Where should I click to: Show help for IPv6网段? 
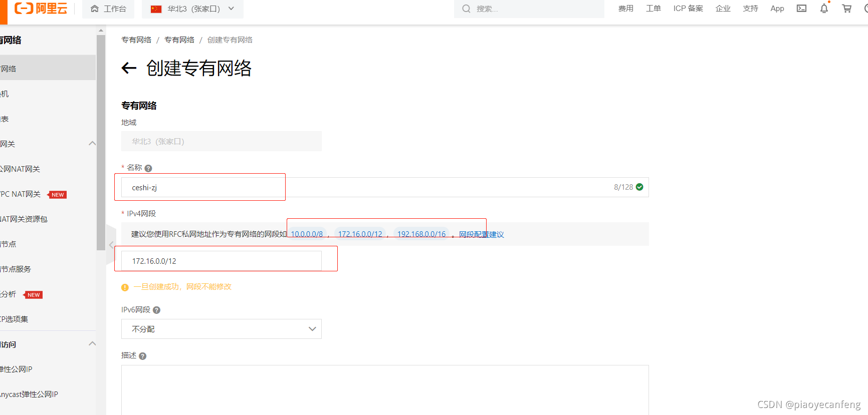(x=156, y=310)
